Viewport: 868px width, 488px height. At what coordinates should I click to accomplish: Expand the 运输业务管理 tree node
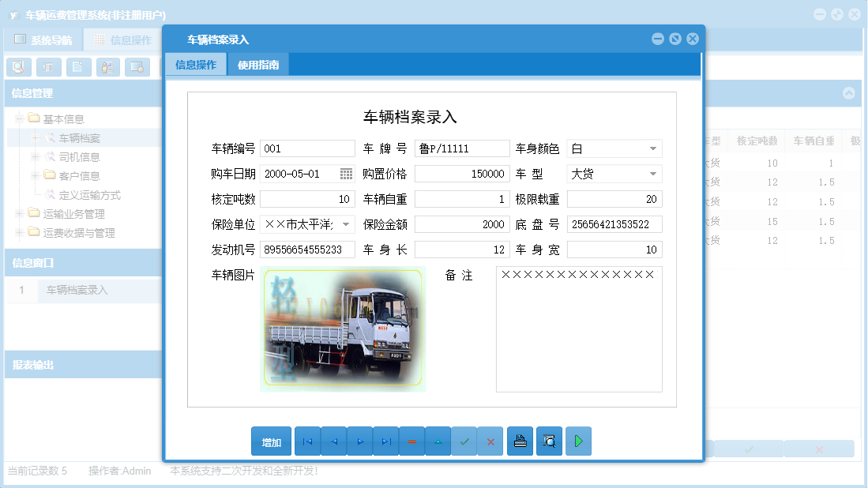click(x=18, y=213)
